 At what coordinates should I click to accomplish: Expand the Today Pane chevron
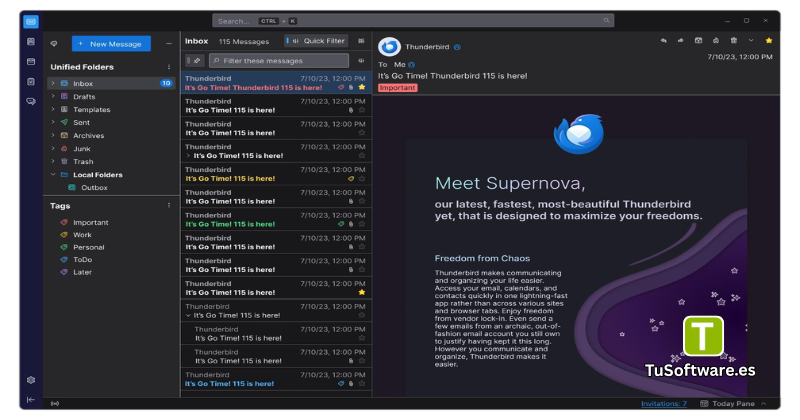point(764,404)
